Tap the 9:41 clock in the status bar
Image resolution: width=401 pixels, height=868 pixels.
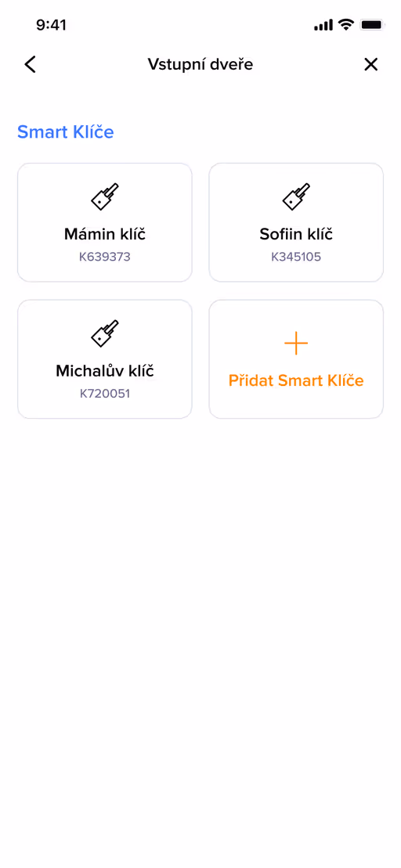(x=51, y=25)
